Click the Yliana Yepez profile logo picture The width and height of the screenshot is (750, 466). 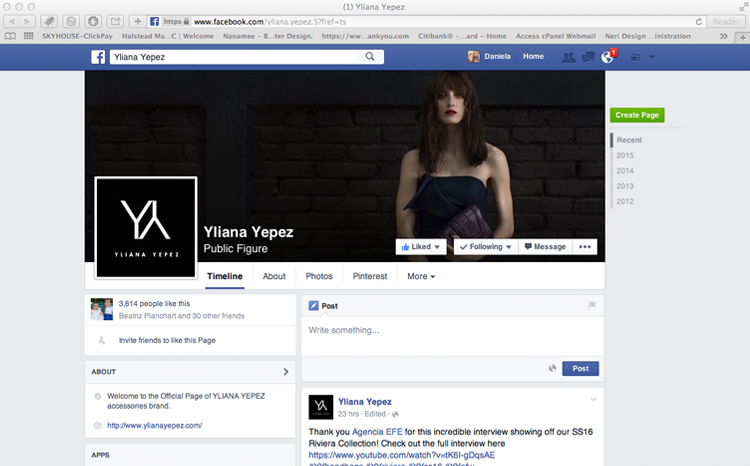click(146, 227)
